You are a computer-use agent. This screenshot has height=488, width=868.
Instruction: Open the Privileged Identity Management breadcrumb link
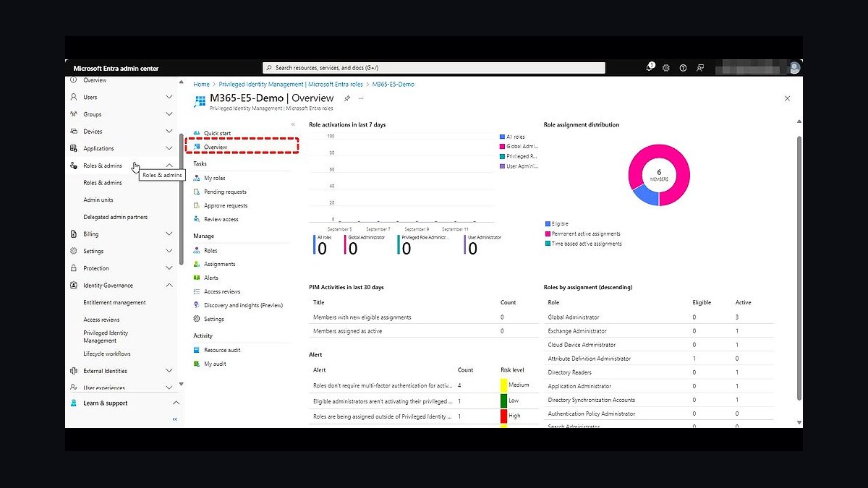point(289,85)
